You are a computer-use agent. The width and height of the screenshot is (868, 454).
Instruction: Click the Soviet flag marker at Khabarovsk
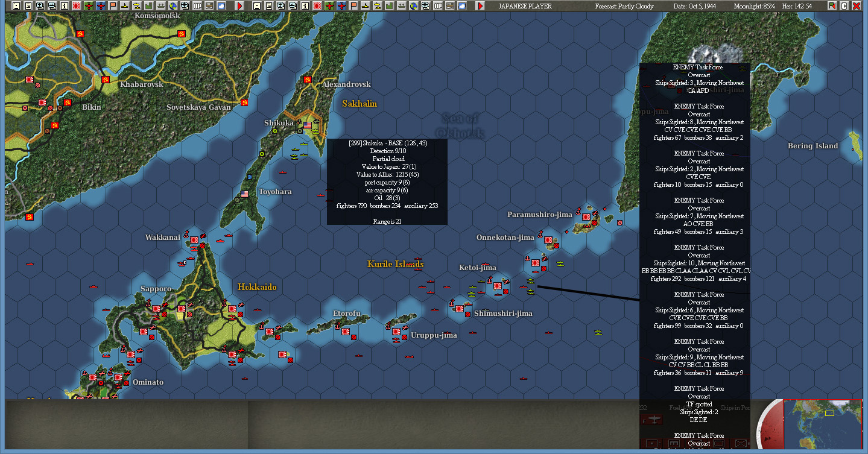coord(106,80)
